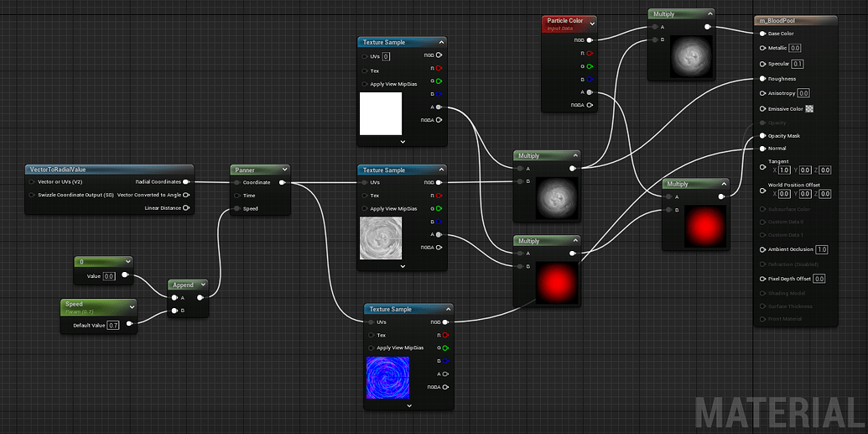Edit Speed Default Value 0.7 field
The width and height of the screenshot is (868, 434).
[113, 326]
